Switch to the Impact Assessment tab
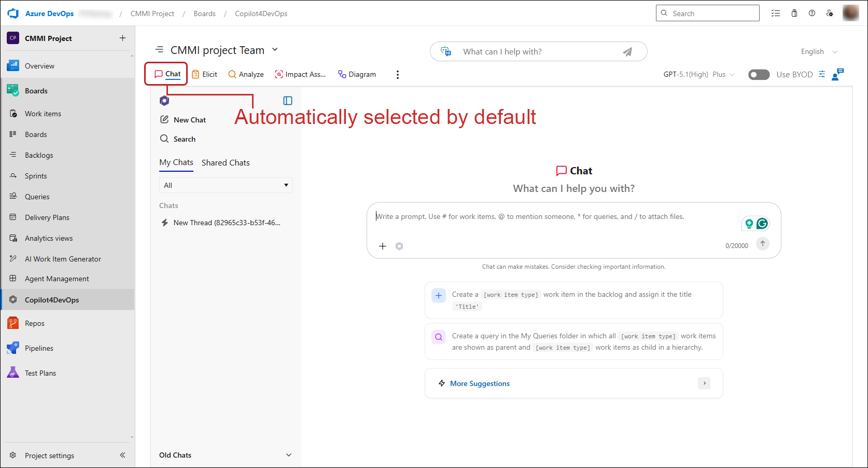Viewport: 868px width, 468px height. tap(300, 75)
